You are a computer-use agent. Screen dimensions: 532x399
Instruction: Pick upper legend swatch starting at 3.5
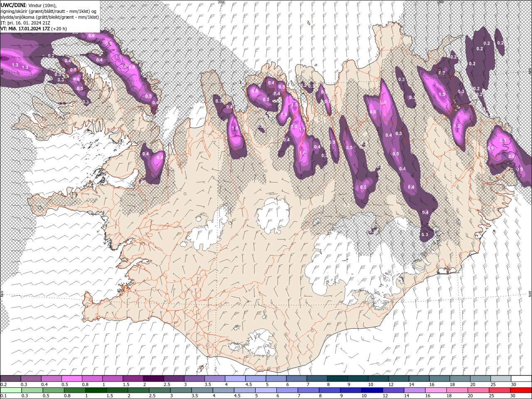click(x=214, y=379)
